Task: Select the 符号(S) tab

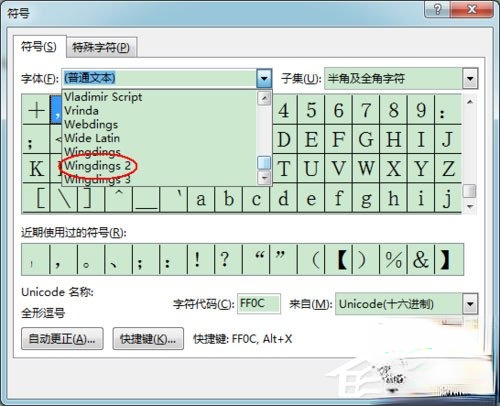Action: tap(39, 47)
